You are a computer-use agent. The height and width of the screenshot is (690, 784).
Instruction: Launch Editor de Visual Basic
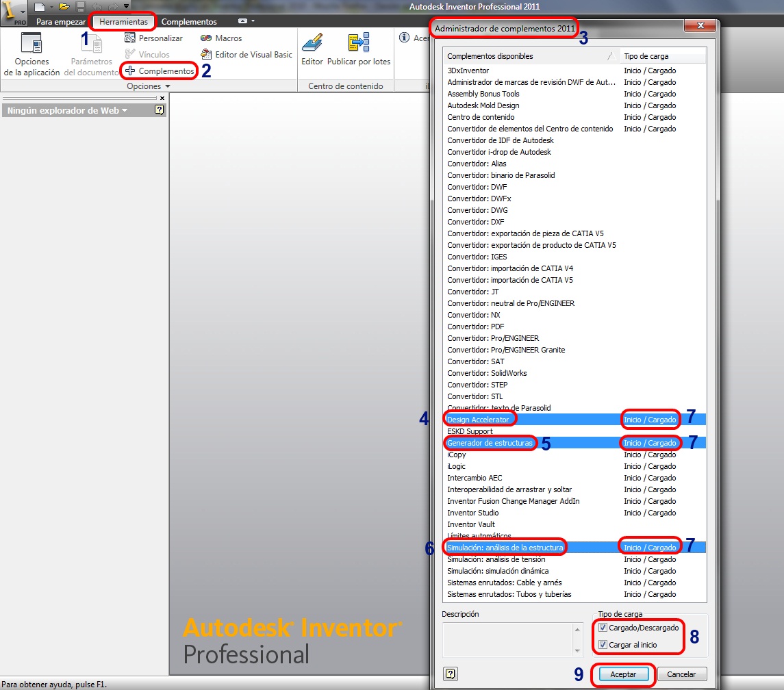click(246, 55)
